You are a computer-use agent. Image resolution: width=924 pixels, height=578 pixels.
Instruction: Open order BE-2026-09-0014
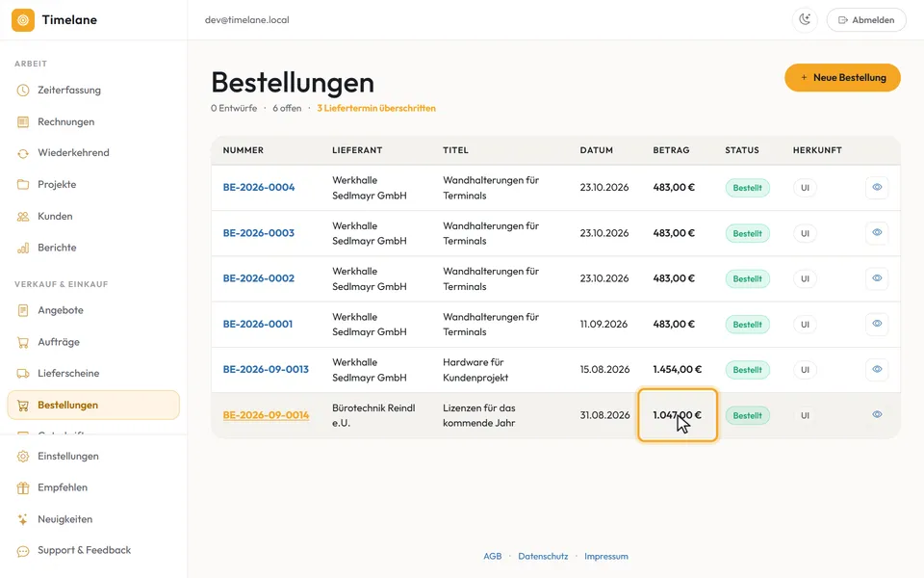[x=266, y=415]
